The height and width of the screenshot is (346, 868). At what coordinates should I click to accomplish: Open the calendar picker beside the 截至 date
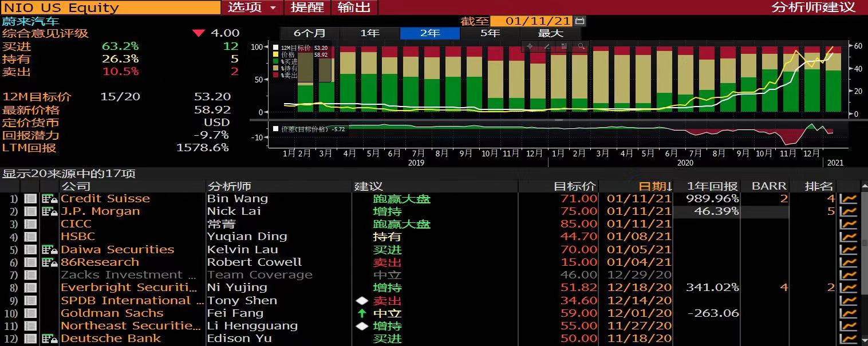click(579, 21)
